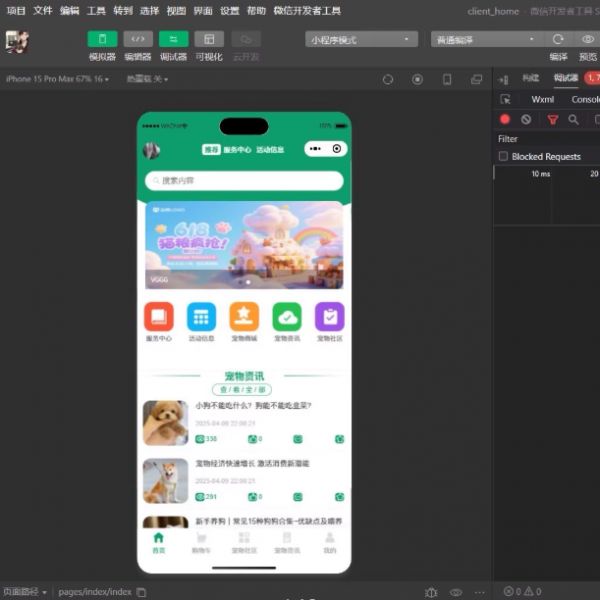Click the 编译 compile refresh icon
Image resolution: width=600 pixels, height=600 pixels.
click(x=558, y=39)
